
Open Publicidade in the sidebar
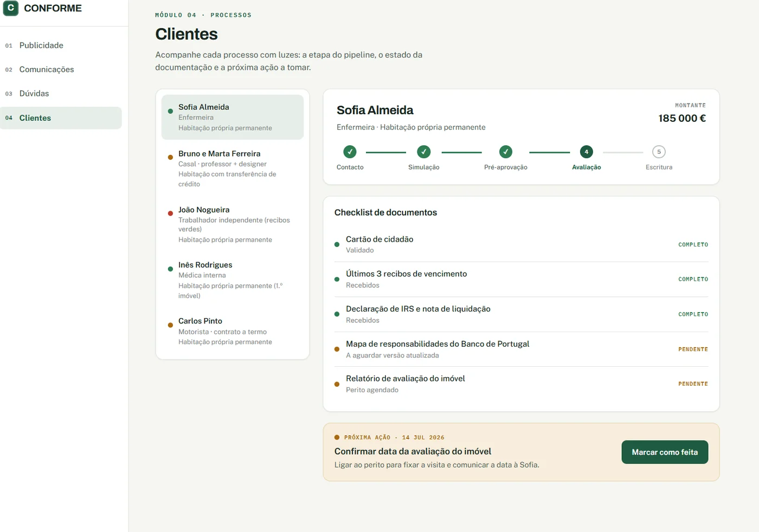pos(61,46)
